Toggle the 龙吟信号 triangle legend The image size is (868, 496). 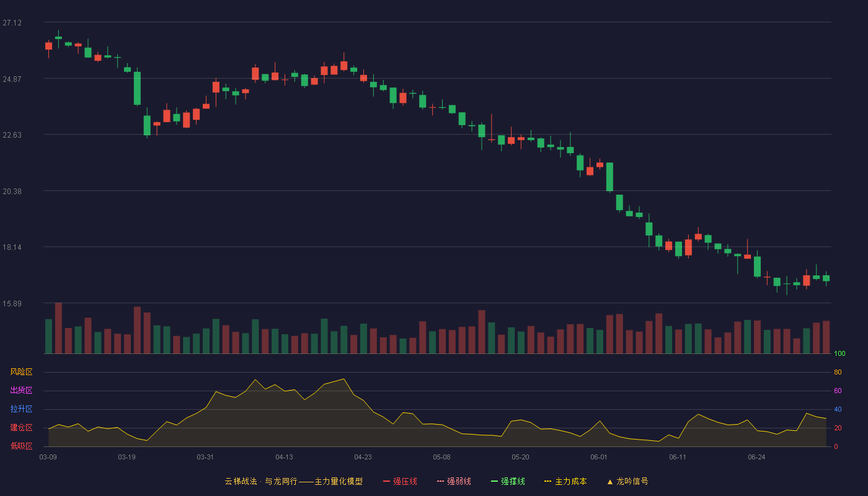627,481
